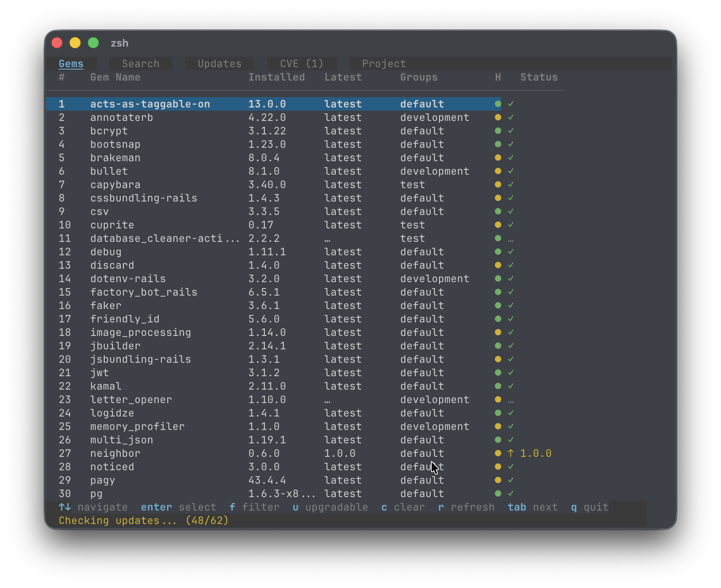The width and height of the screenshot is (721, 588).
Task: Click the Installed column header
Action: click(x=276, y=77)
